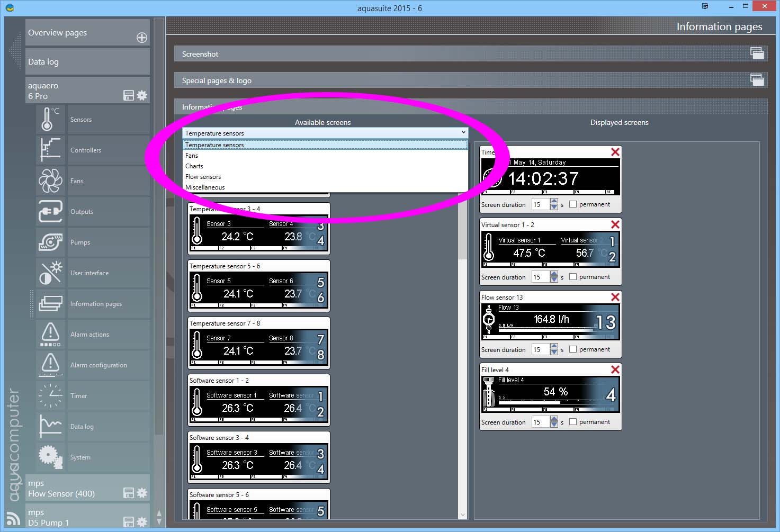Click the Fill level 4 duration field
Screen dimensions: 780x532
541,422
